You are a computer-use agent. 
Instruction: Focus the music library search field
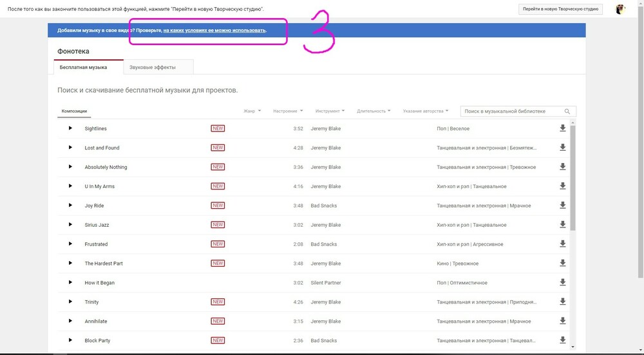512,111
